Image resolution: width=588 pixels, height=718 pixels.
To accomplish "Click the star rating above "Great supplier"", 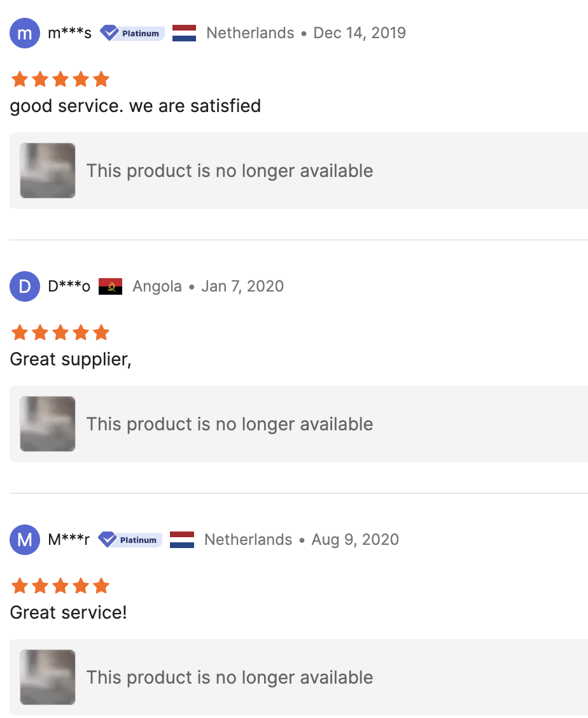I will pyautogui.click(x=60, y=333).
